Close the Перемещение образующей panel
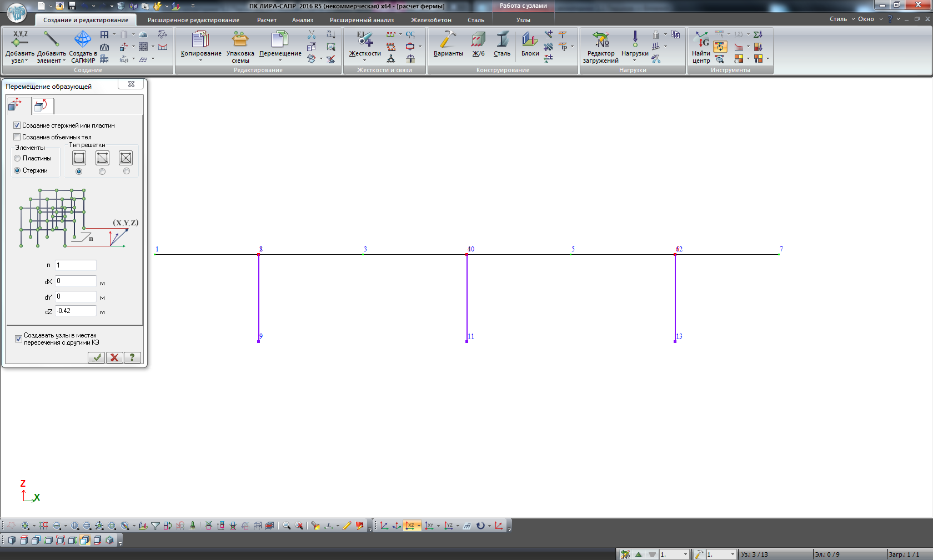933x560 pixels. click(131, 84)
